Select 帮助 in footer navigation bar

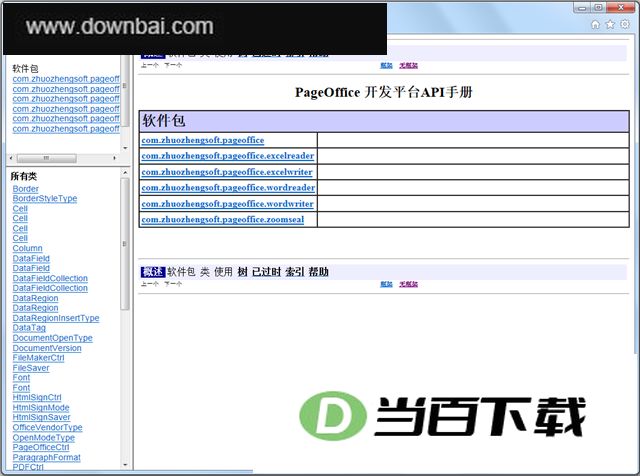[319, 272]
